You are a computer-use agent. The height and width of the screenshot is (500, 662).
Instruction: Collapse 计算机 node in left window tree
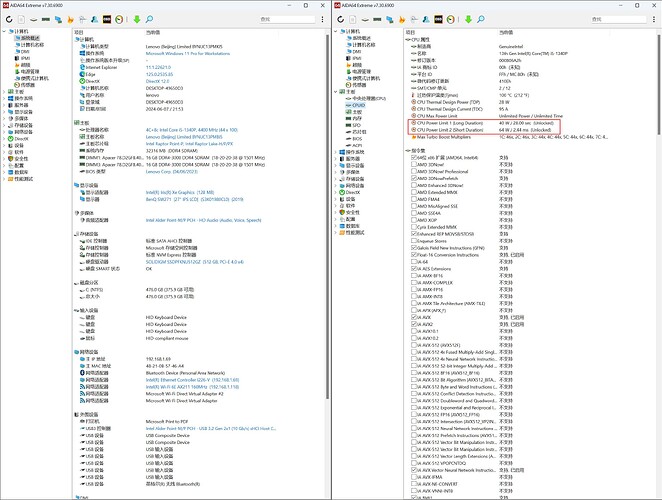[x=4, y=33]
